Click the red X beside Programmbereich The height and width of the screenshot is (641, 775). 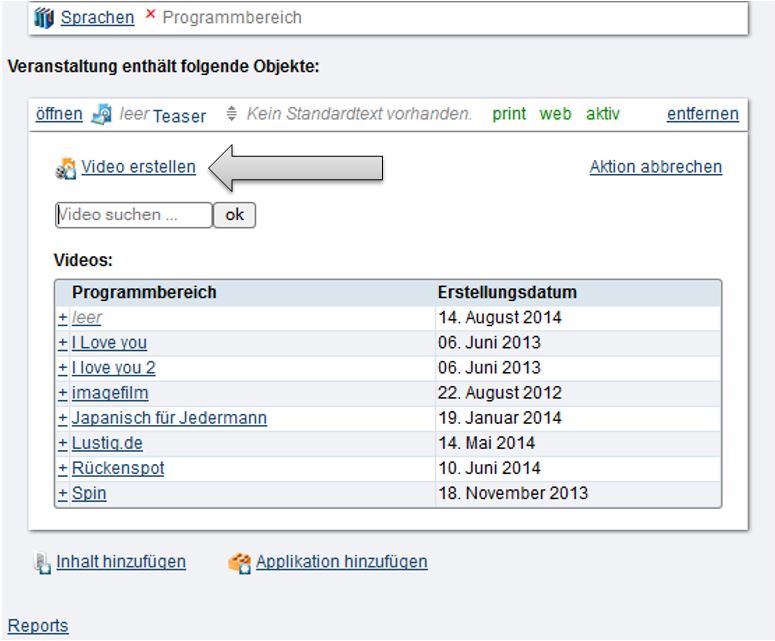pos(151,15)
